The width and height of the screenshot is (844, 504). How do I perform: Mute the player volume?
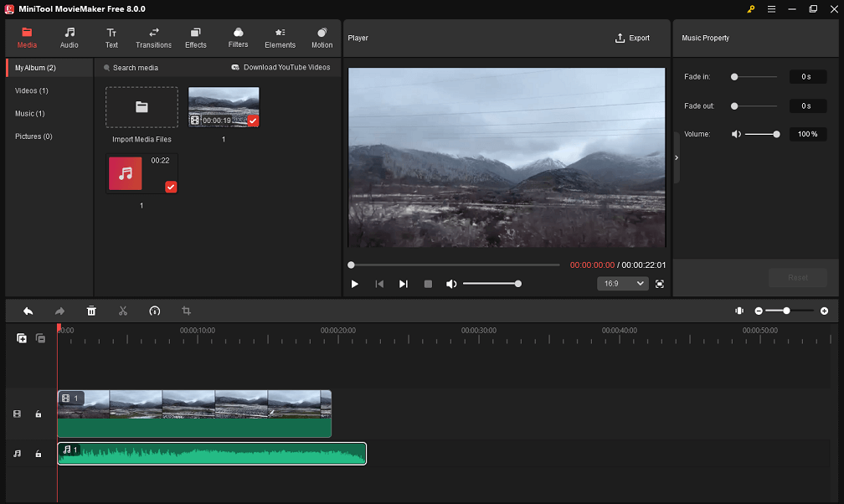pyautogui.click(x=451, y=284)
